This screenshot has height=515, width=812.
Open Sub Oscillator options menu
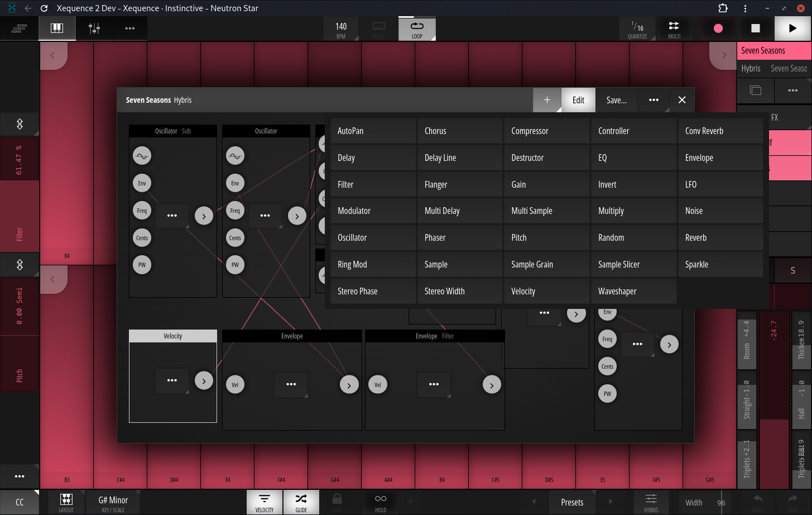click(172, 215)
